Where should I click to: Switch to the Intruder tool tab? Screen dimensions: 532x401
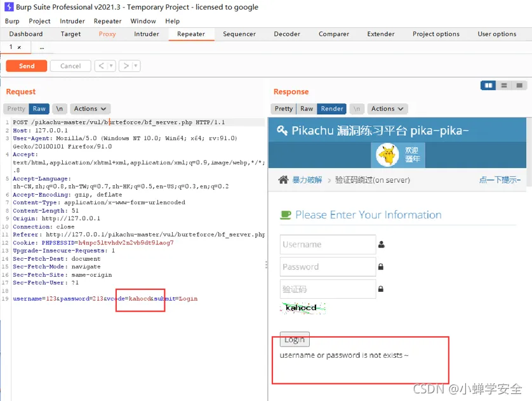coord(146,34)
